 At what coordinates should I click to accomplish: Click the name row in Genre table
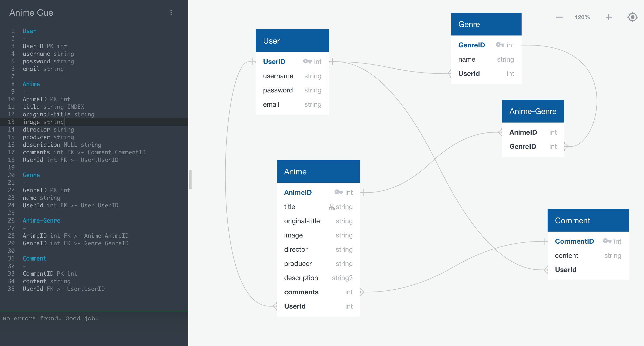(x=486, y=59)
